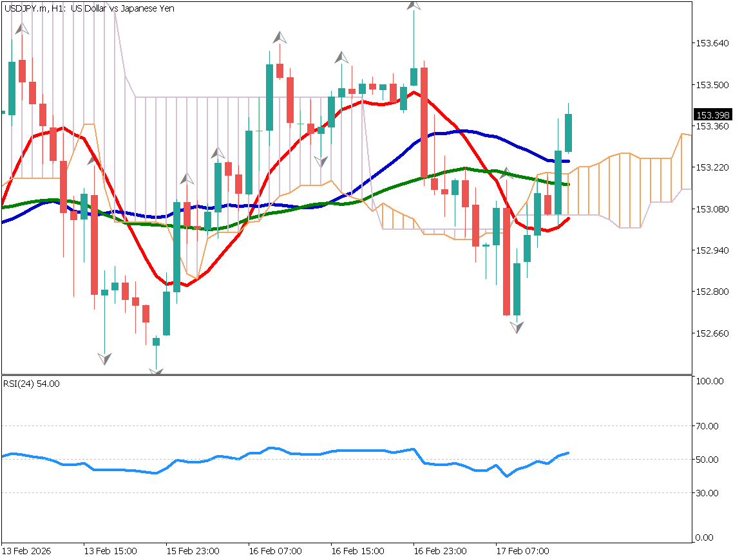This screenshot has height=560, width=742.
Task: Select the down fractal arrow below the 16 Feb 15:00 label's left candle
Action: [321, 161]
